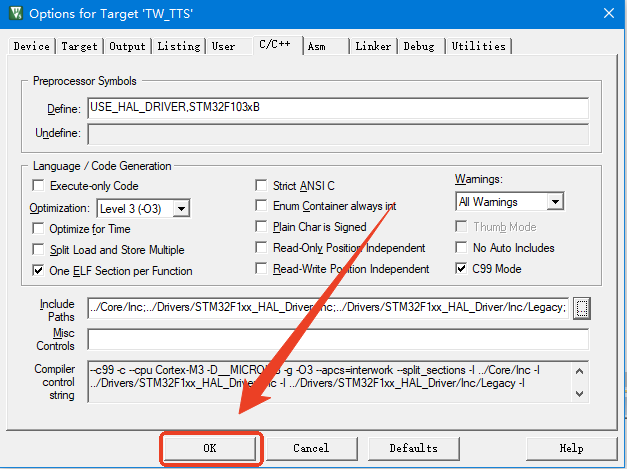Open the Output tab
This screenshot has width=627, height=469.
pos(128,46)
